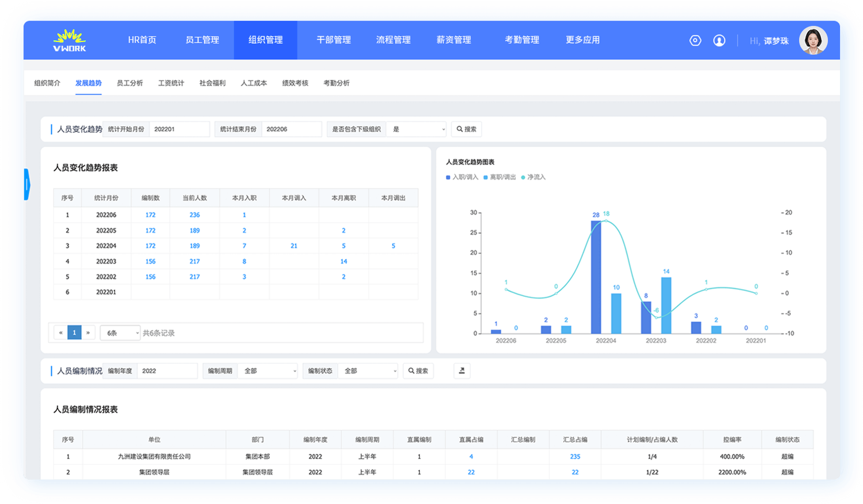Switch to 考勤分析 tab
This screenshot has height=504, width=863.
click(337, 83)
